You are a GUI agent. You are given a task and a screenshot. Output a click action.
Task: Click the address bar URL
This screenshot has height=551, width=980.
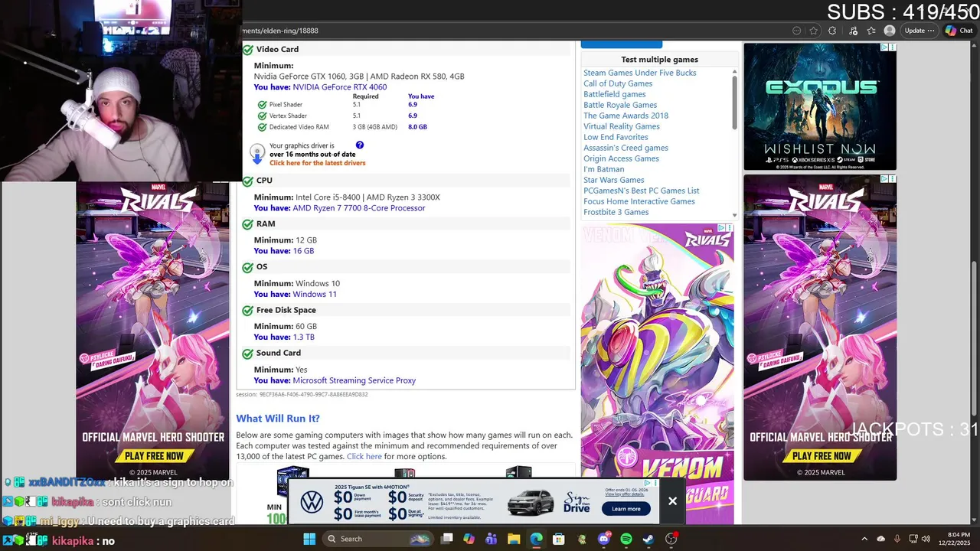(280, 31)
